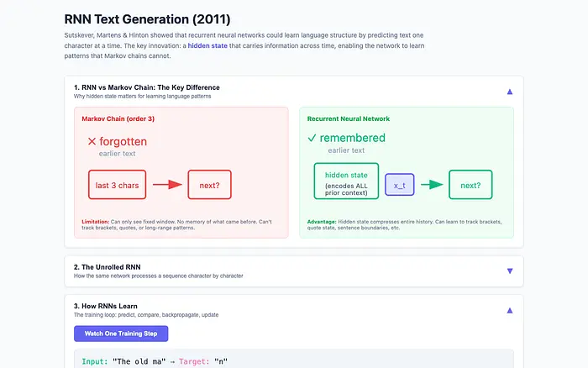The width and height of the screenshot is (588, 368).
Task: Collapse the How RNNs Learn section arrow
Action: coord(509,310)
